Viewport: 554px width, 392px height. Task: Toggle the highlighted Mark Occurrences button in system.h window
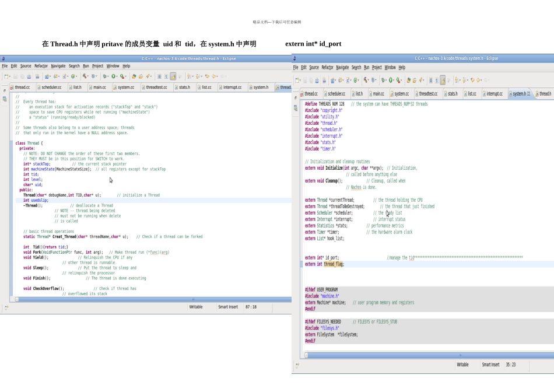point(443,80)
